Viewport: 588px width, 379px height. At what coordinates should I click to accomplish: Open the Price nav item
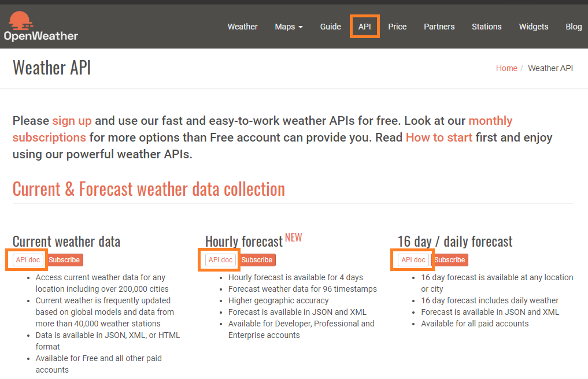397,27
